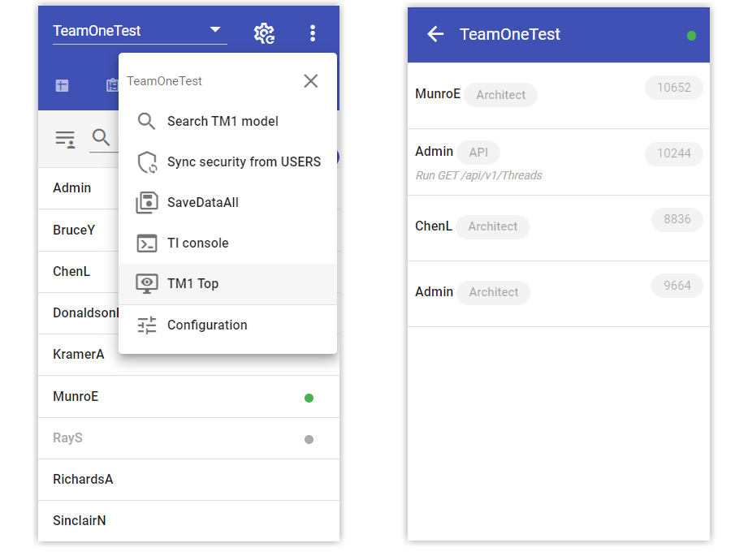Click the Configuration sliders icon
The image size is (748, 560).
pyautogui.click(x=147, y=325)
